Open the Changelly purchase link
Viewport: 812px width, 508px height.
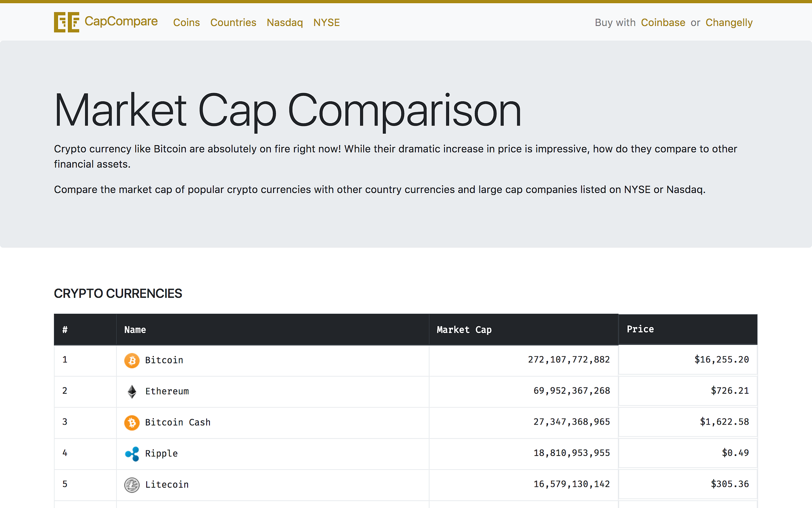729,23
